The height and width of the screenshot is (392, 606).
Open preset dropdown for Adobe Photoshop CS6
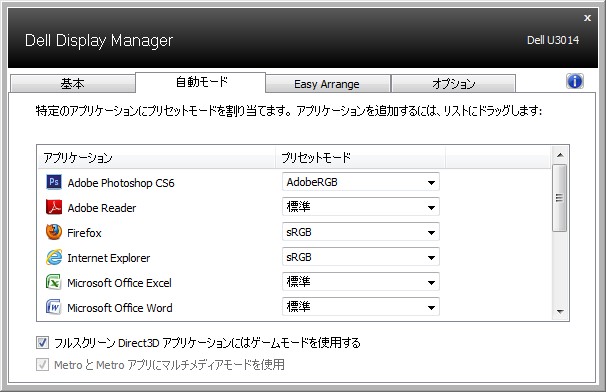[361, 182]
